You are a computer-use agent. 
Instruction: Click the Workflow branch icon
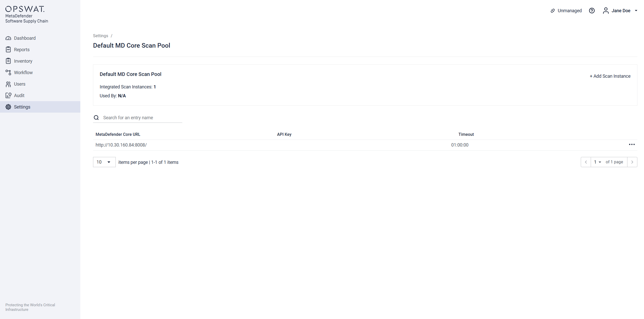click(x=8, y=73)
